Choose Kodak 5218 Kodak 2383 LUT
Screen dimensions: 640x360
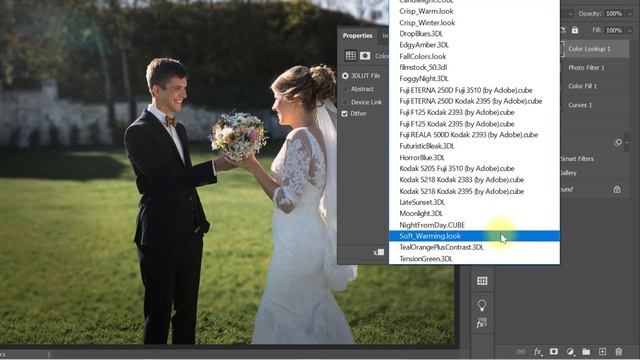(474, 180)
